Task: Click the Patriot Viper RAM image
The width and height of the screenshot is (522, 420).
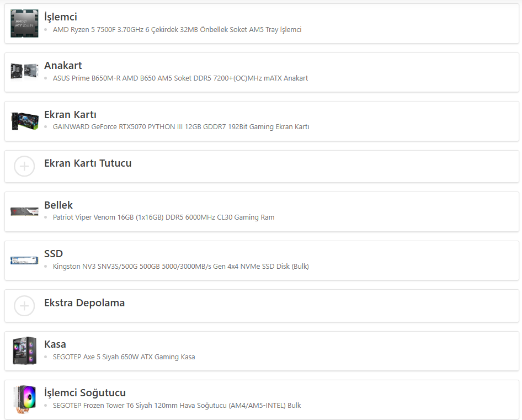Action: 24,211
